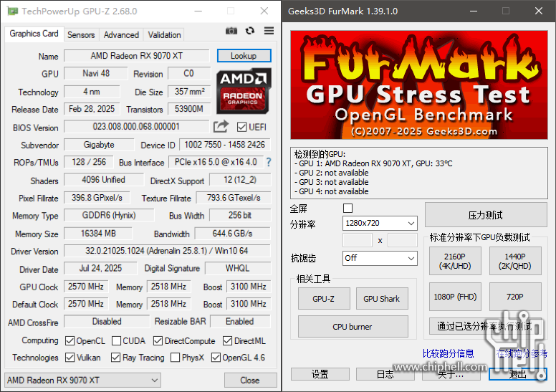Toggle the UEFI checkbox
Image resolution: width=556 pixels, height=392 pixels.
coord(241,127)
